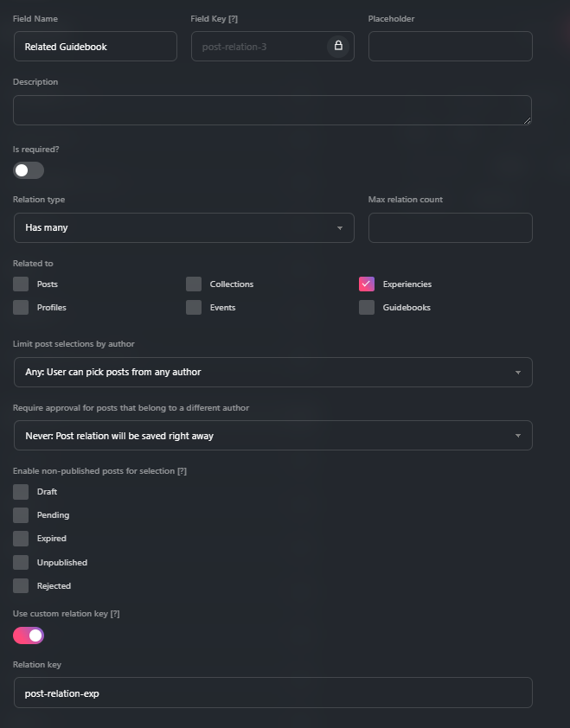The width and height of the screenshot is (570, 728).
Task: Check the Posts checkbox under Related to
Action: pos(20,284)
